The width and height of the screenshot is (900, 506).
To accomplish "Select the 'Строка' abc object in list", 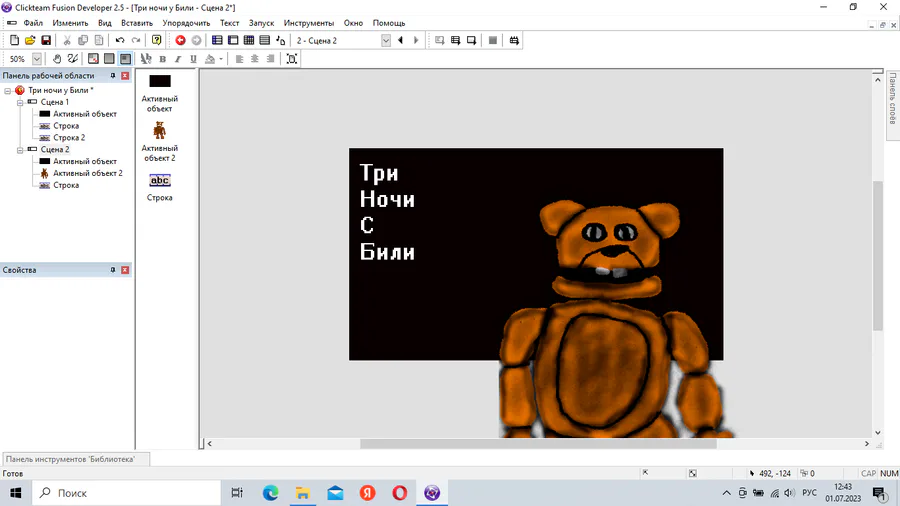I will pyautogui.click(x=160, y=187).
